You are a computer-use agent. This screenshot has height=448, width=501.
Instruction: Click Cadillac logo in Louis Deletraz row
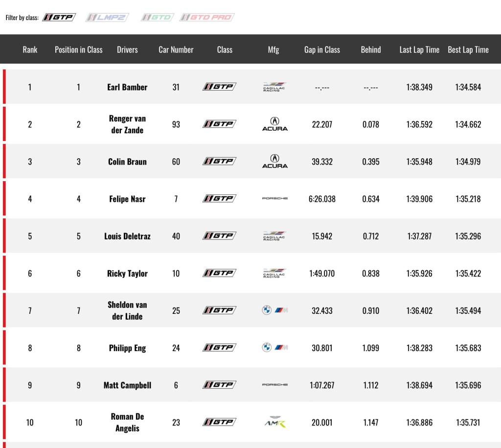[274, 236]
